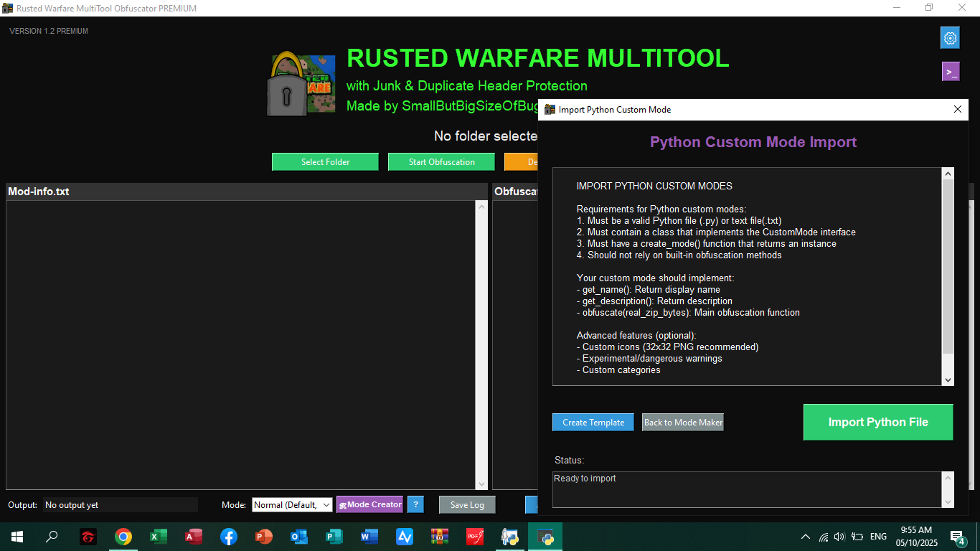Launch PowerPoint from the taskbar
The height and width of the screenshot is (551, 980).
[264, 537]
